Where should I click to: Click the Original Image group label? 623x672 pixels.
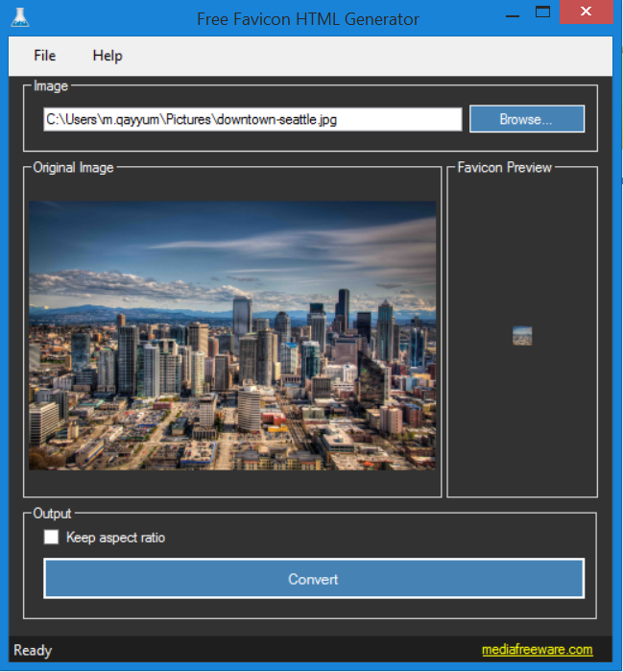click(73, 168)
